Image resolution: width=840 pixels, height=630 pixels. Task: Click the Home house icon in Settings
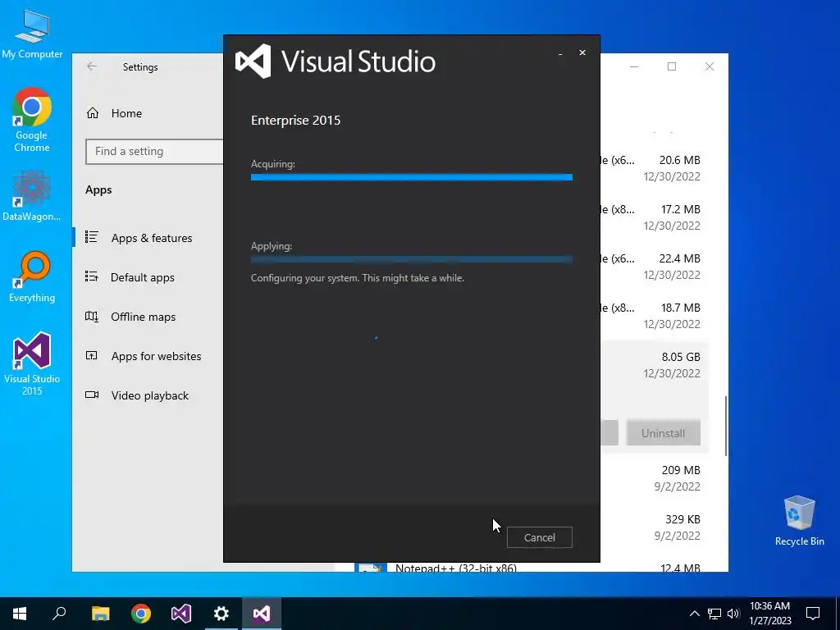(x=93, y=113)
